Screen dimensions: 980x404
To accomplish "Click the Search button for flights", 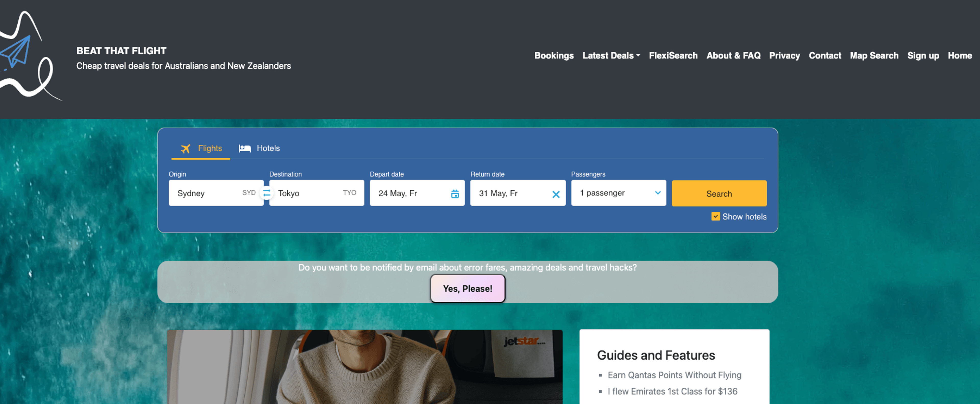I will (719, 193).
